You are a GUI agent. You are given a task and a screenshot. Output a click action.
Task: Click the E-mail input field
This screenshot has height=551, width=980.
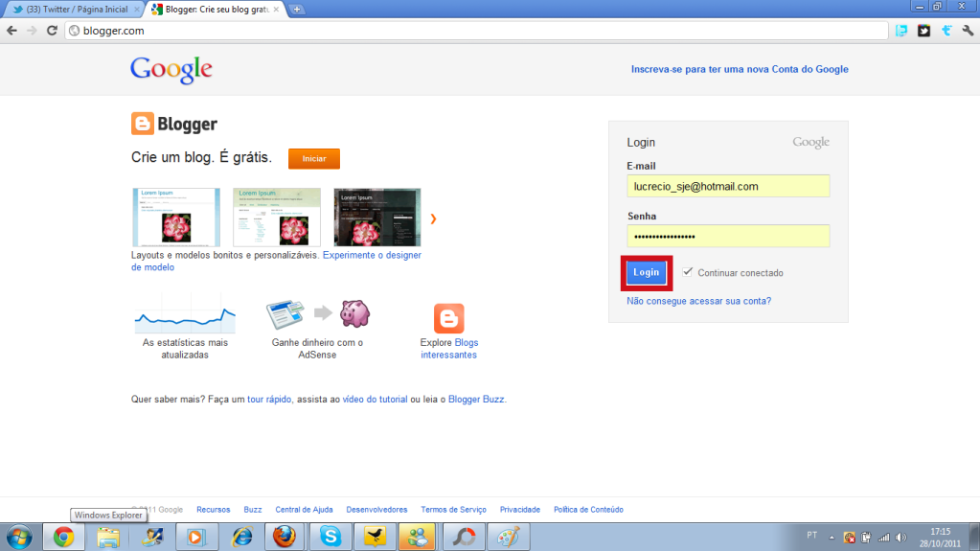coord(728,187)
